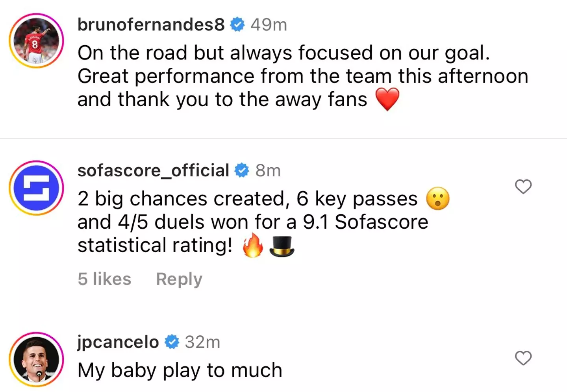Like the sofascore_official comment with the heart
Image resolution: width=567 pixels, height=392 pixels.
(x=523, y=187)
